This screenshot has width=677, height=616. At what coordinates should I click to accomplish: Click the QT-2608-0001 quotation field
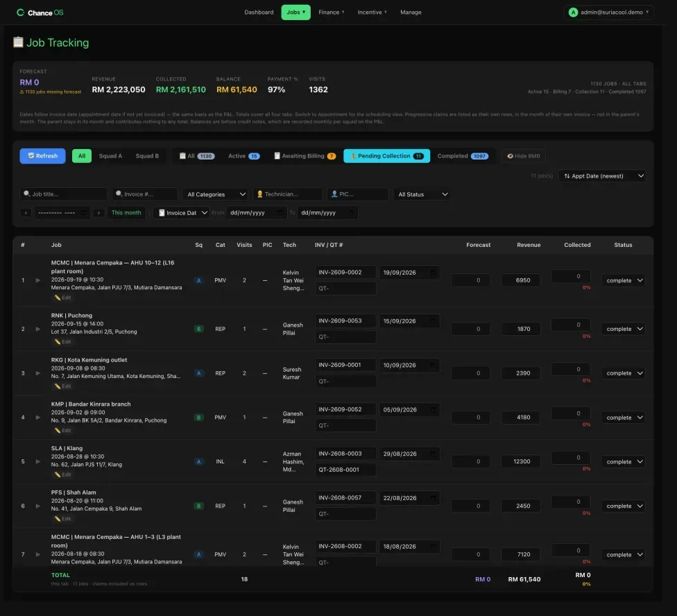pos(345,470)
